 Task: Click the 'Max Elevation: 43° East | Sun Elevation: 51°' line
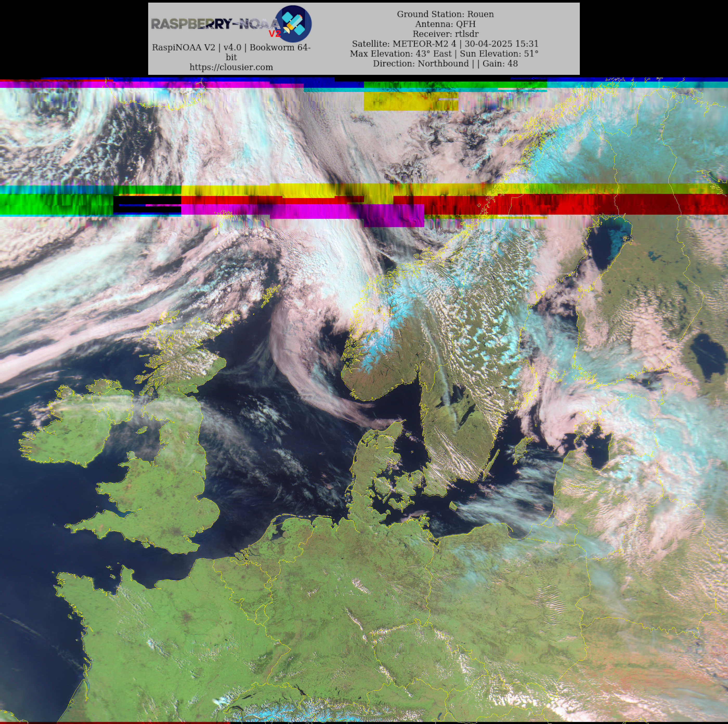click(444, 54)
